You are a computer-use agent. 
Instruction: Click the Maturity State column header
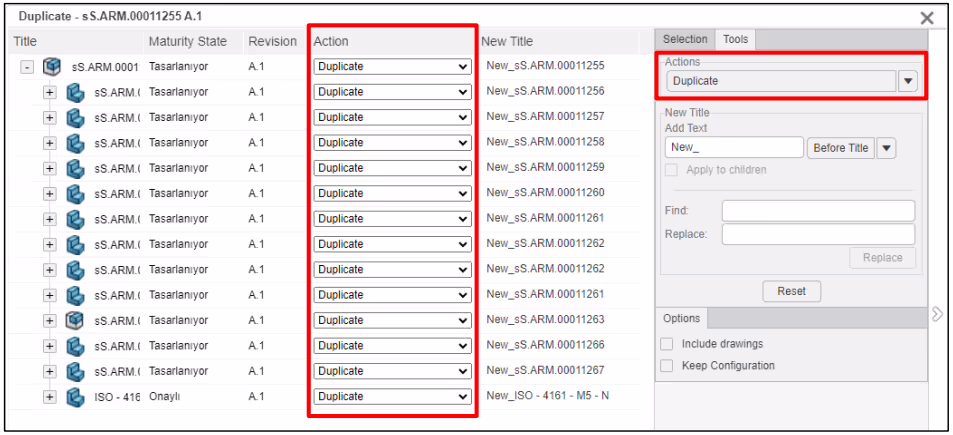tap(188, 41)
